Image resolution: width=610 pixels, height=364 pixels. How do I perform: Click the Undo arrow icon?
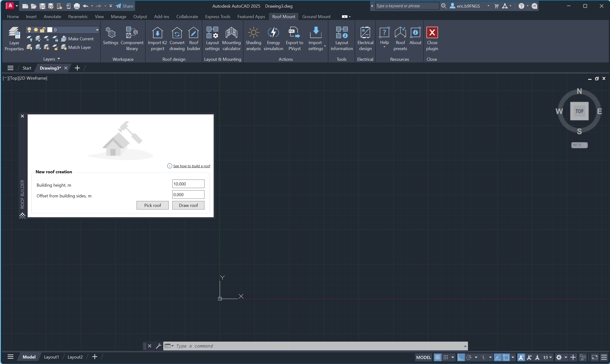coord(85,6)
